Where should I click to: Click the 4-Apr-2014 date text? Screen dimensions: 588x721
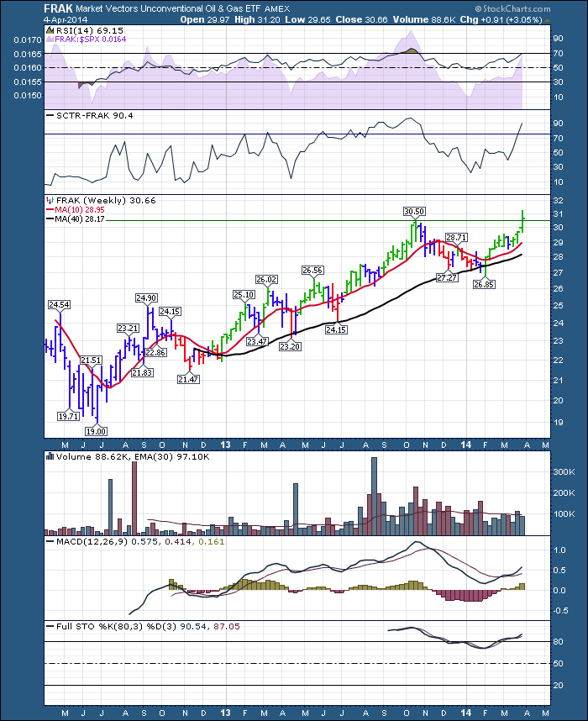point(66,20)
